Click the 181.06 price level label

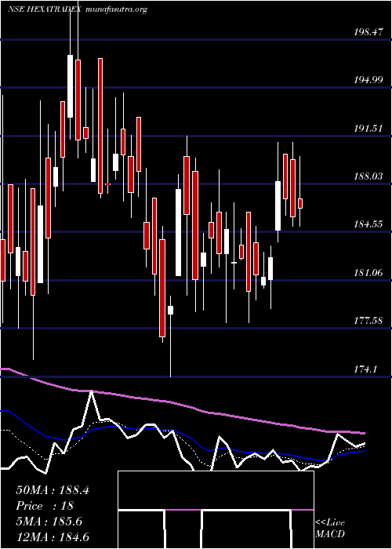(x=368, y=272)
